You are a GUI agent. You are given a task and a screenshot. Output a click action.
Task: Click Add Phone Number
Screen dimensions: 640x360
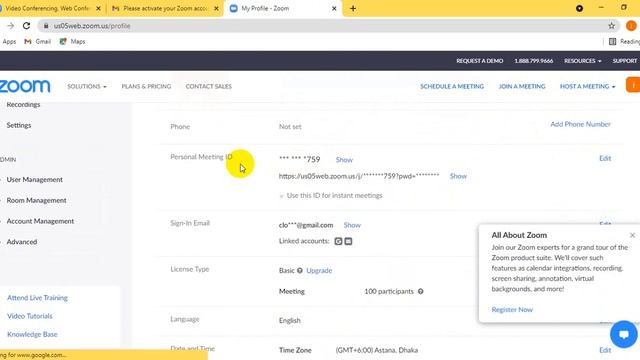pos(580,124)
